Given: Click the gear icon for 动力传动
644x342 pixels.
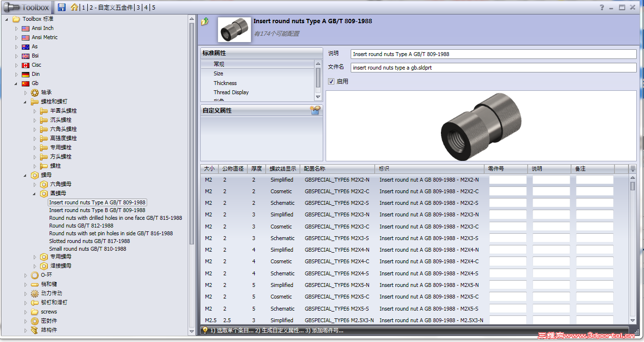Looking at the screenshot, I should coord(35,293).
